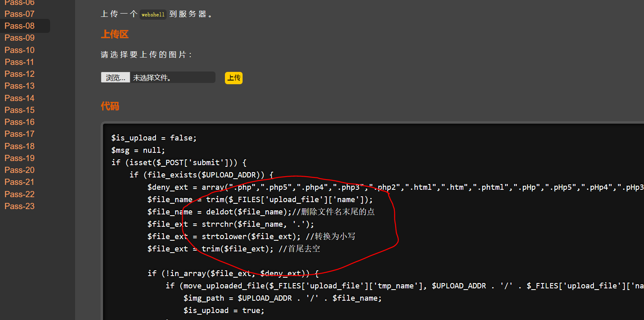Click the $deny_ext array line

click(x=396, y=187)
